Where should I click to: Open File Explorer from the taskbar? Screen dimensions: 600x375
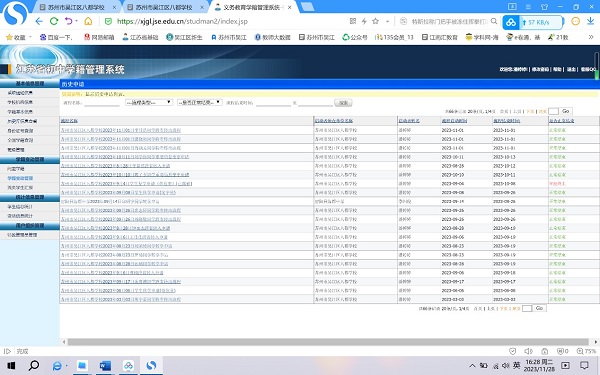click(x=82, y=366)
